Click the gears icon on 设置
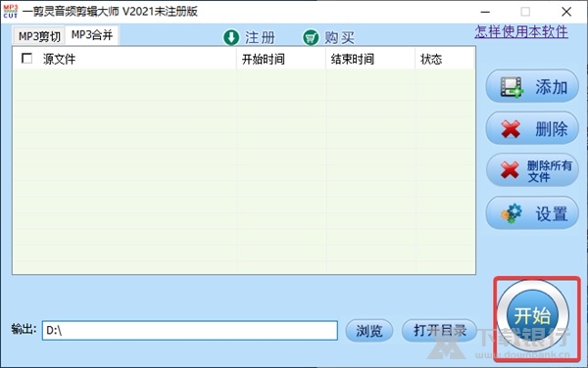Screen dimensions: 588x368 [x=512, y=213]
